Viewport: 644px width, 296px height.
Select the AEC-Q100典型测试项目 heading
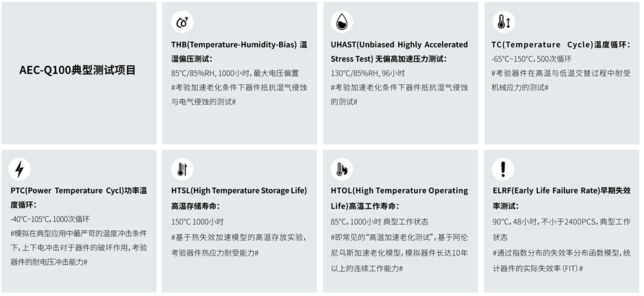tap(77, 70)
